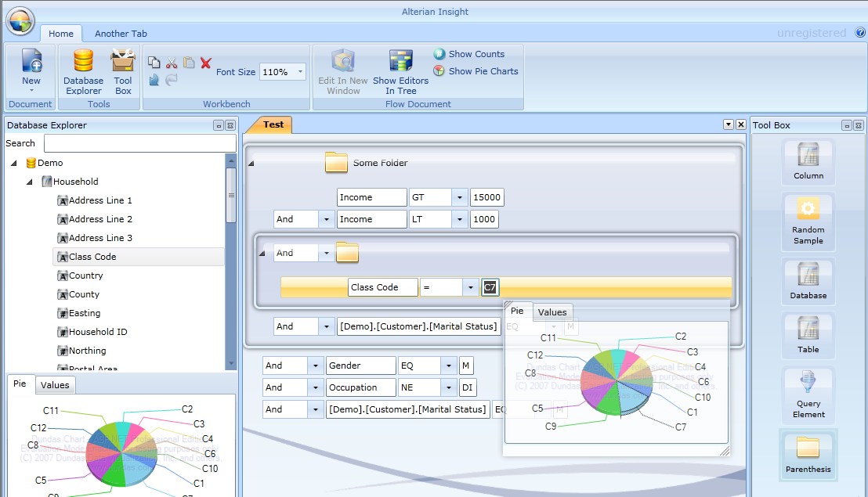
Task: Click the Copy icon in Workbench
Action: [154, 63]
